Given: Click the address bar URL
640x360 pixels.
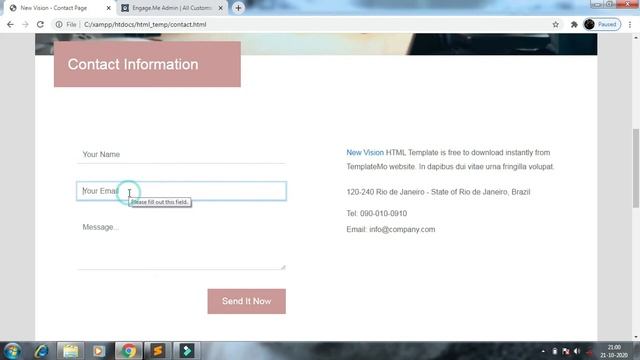Looking at the screenshot, I should tap(145, 24).
